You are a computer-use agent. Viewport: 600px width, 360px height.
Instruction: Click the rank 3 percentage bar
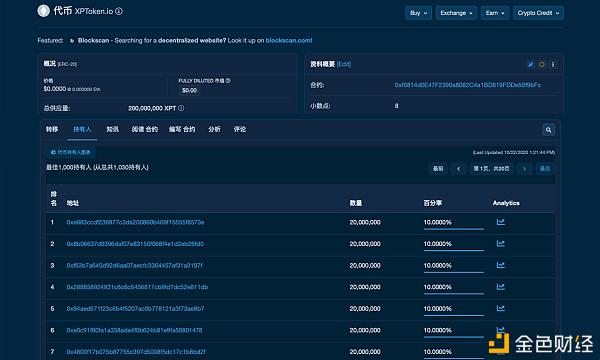(x=453, y=272)
